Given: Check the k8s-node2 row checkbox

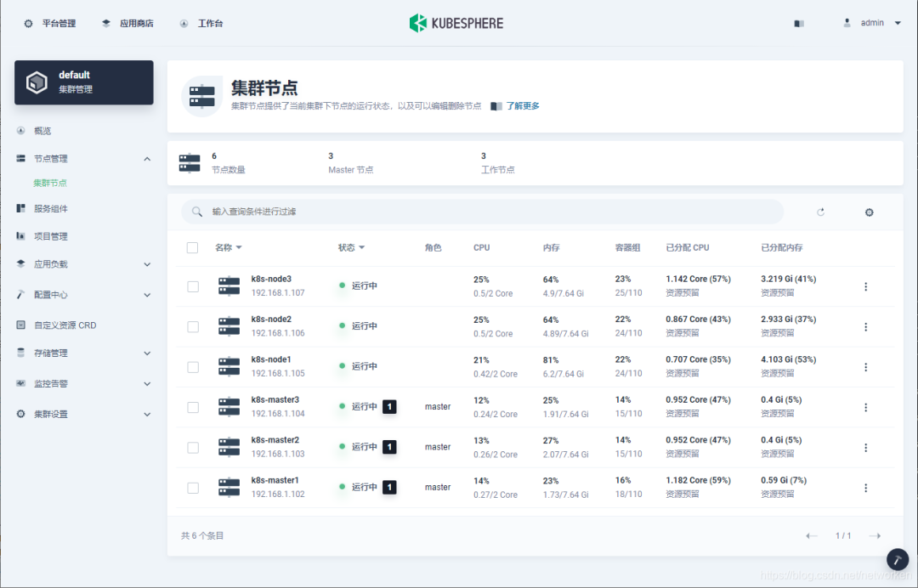Looking at the screenshot, I should 193,326.
